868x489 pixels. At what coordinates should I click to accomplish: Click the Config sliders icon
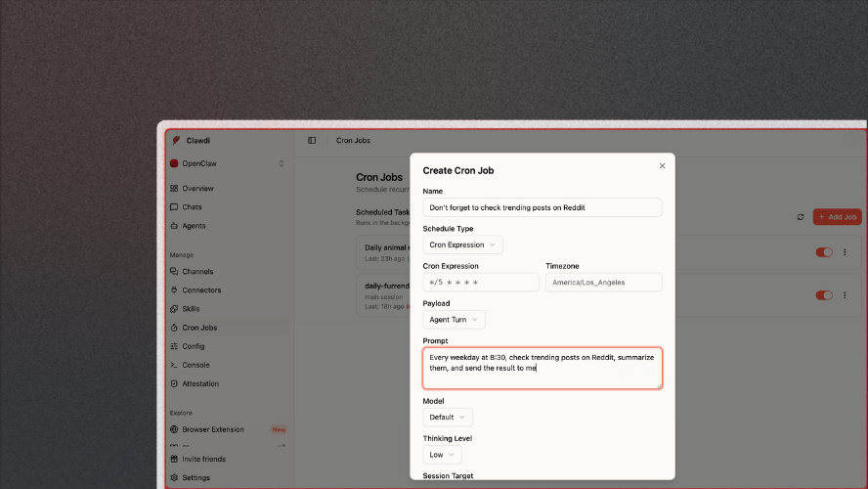[174, 346]
